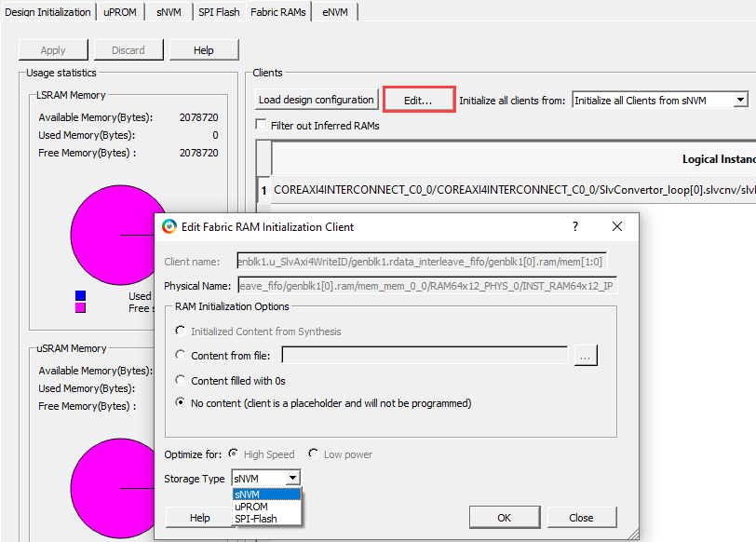Click the browse ellipsis button for content file
Screen dimensions: 756x542
click(586, 355)
